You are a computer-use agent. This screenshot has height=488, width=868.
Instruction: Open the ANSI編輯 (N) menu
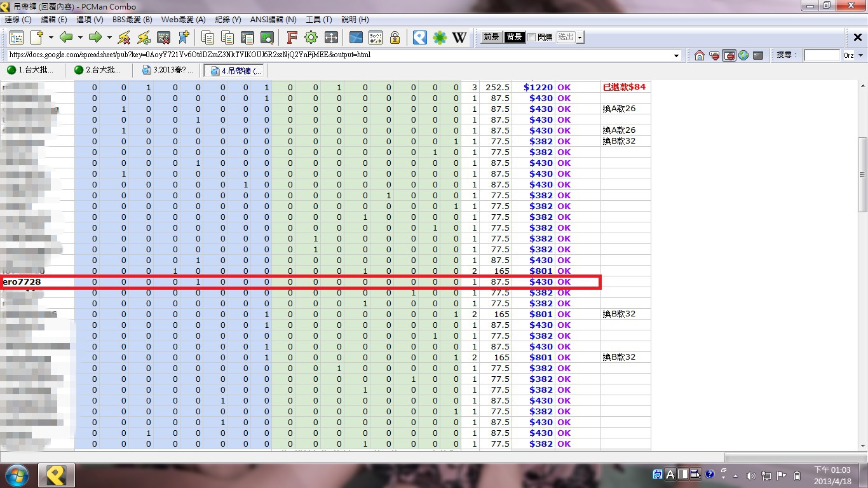point(273,20)
